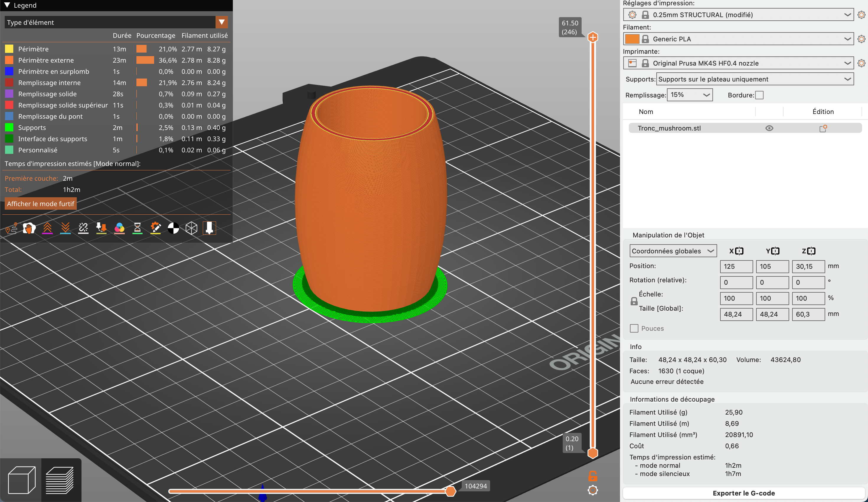Click the Rotation Z input field
The image size is (868, 502).
(808, 282)
